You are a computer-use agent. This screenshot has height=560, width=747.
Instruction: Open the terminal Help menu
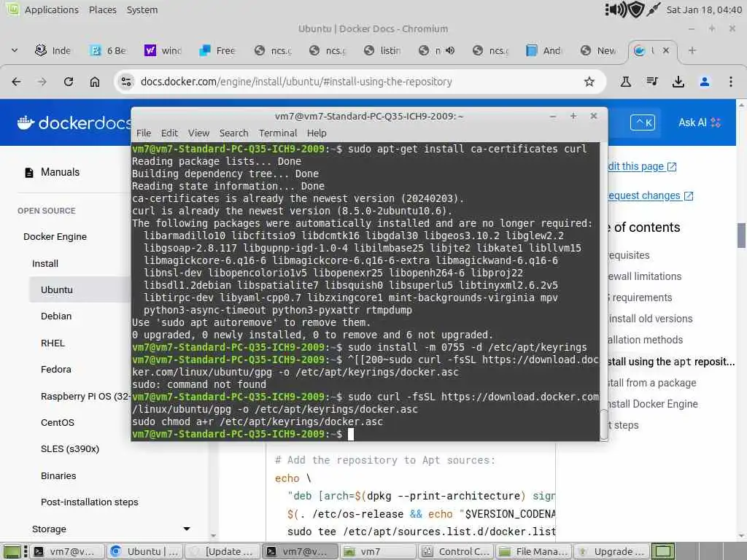coord(317,133)
